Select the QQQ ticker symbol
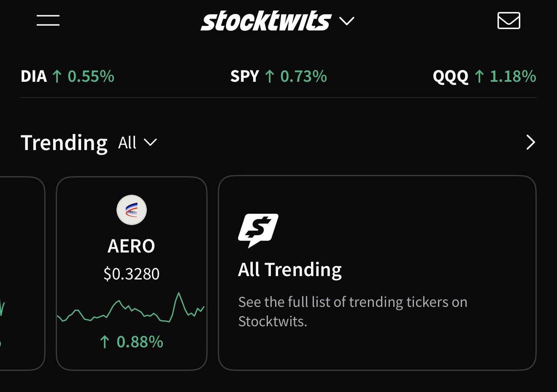 [x=450, y=77]
